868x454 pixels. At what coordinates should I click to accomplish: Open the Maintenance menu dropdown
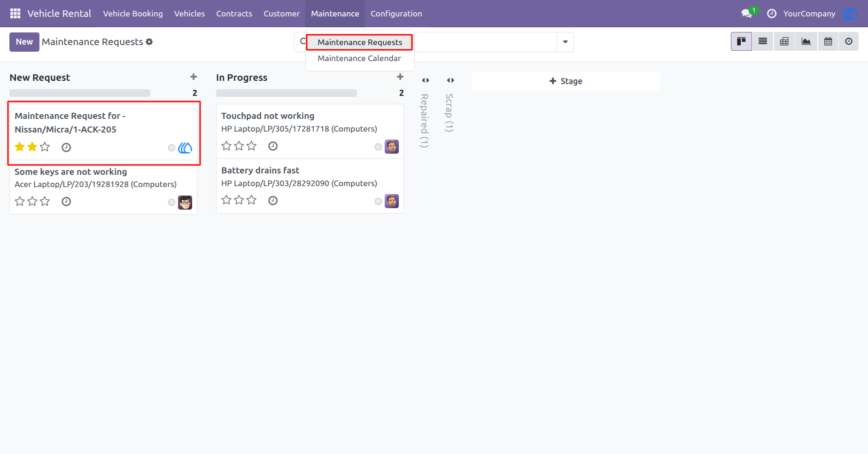pos(335,14)
